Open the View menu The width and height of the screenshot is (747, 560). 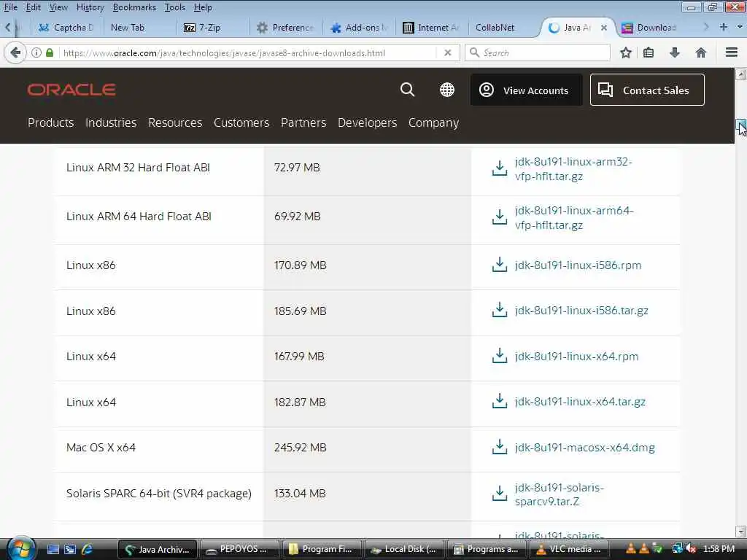pos(58,7)
